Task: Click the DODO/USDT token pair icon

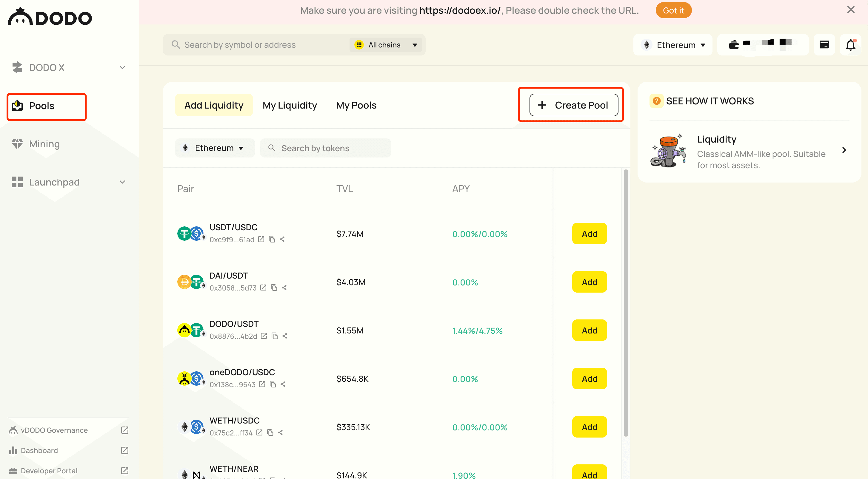Action: pos(191,330)
